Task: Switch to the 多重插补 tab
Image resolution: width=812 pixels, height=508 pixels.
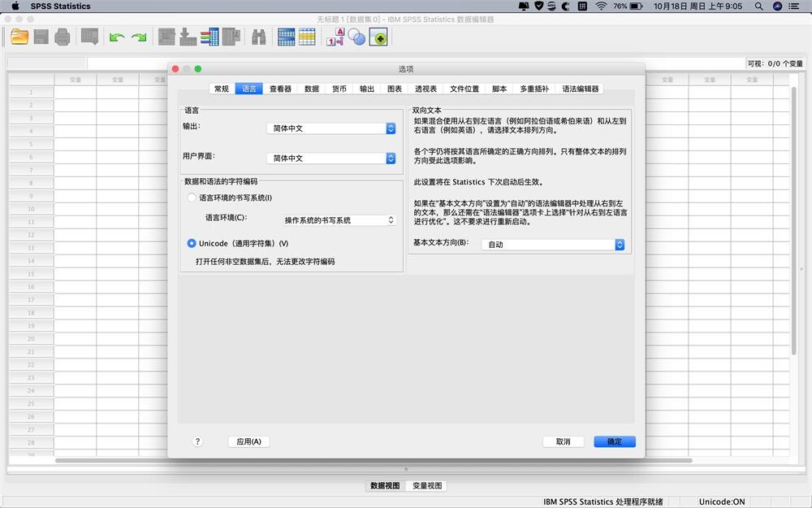Action: pyautogui.click(x=534, y=89)
